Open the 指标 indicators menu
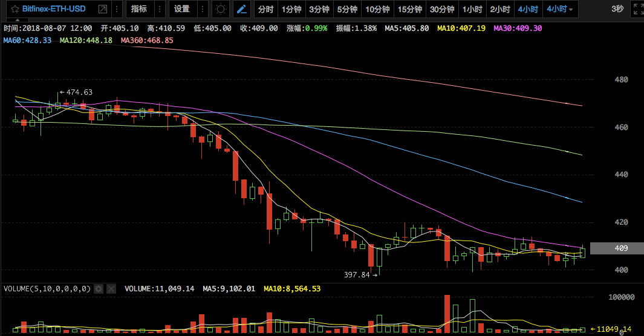 coord(139,9)
